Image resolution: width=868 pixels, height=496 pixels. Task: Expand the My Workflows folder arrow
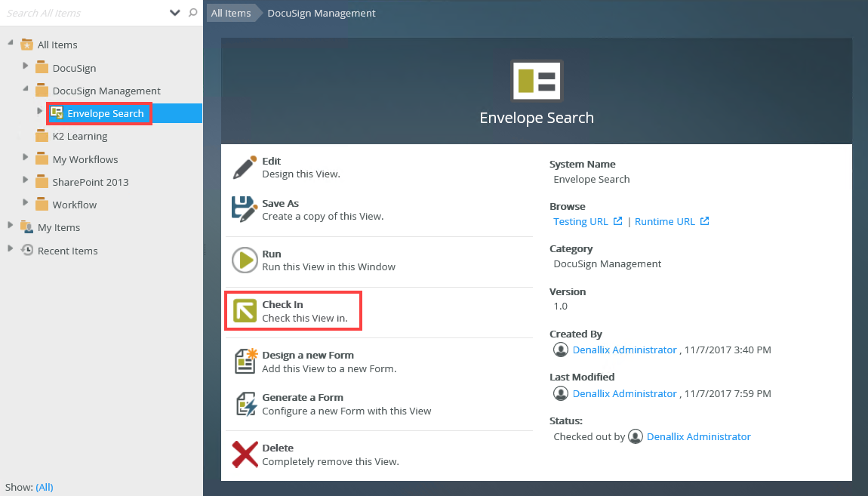click(x=25, y=157)
